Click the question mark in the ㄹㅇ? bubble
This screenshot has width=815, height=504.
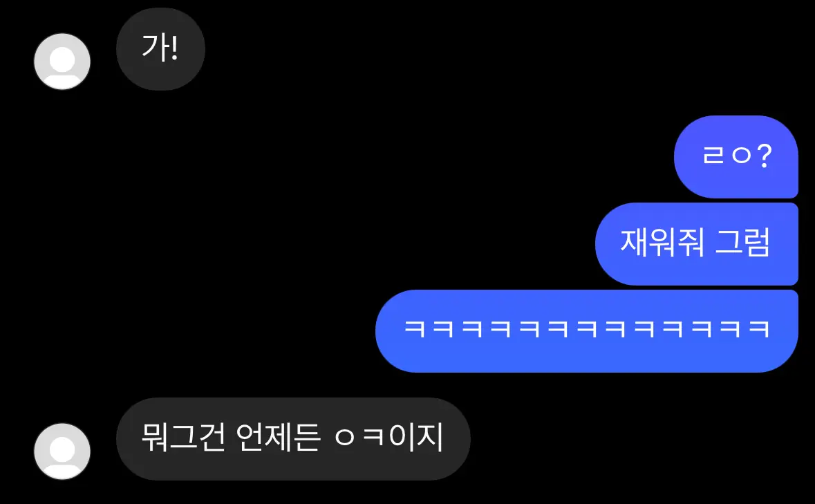pos(764,156)
